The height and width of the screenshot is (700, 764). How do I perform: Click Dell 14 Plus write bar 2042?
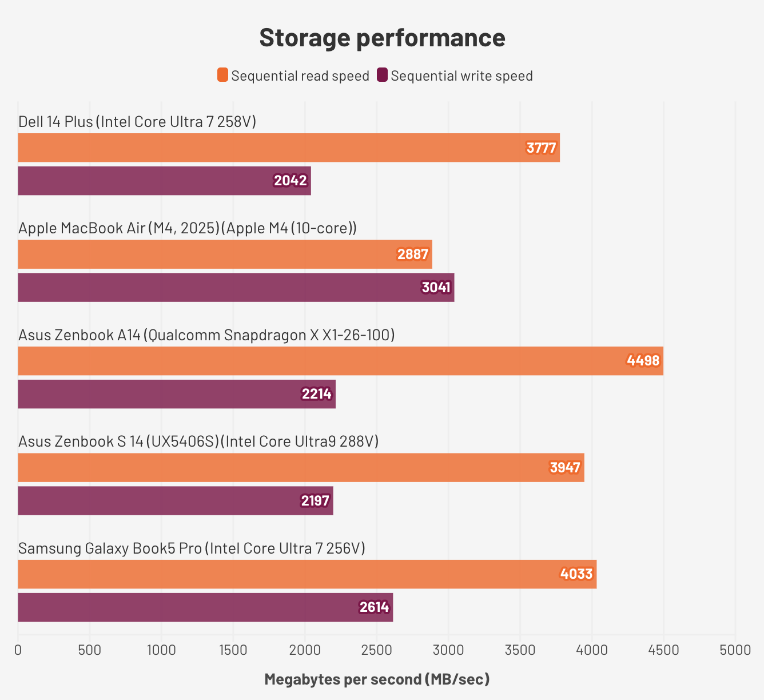pyautogui.click(x=164, y=181)
